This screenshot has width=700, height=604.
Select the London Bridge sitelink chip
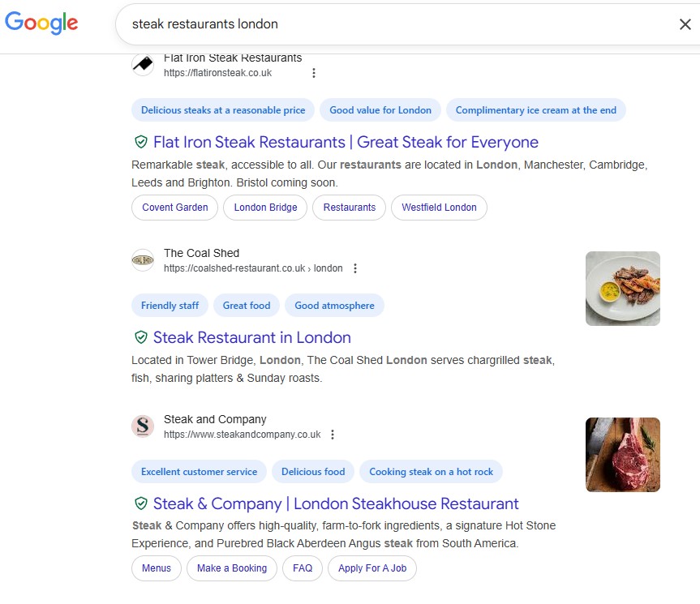click(x=265, y=208)
